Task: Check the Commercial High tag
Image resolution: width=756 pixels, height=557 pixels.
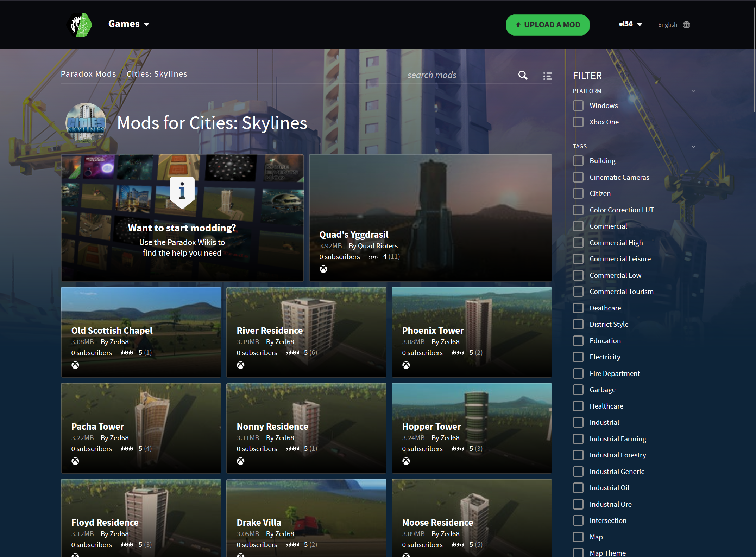Action: pyautogui.click(x=578, y=243)
